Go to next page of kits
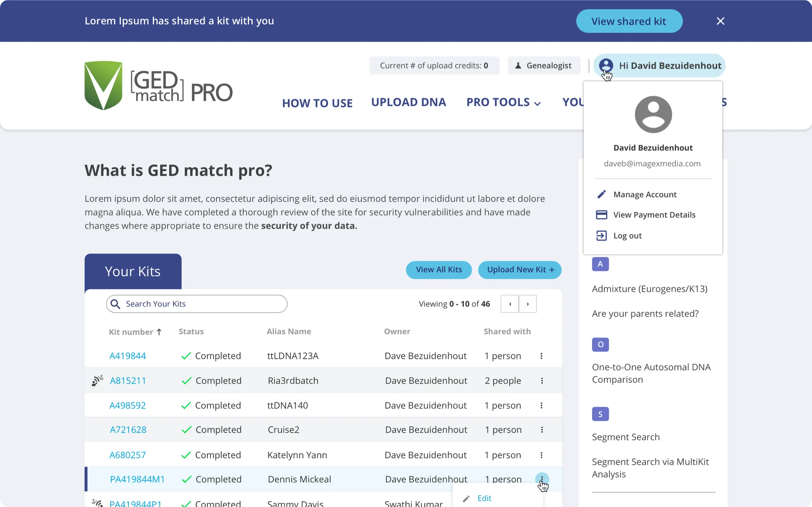812x507 pixels. [528, 304]
